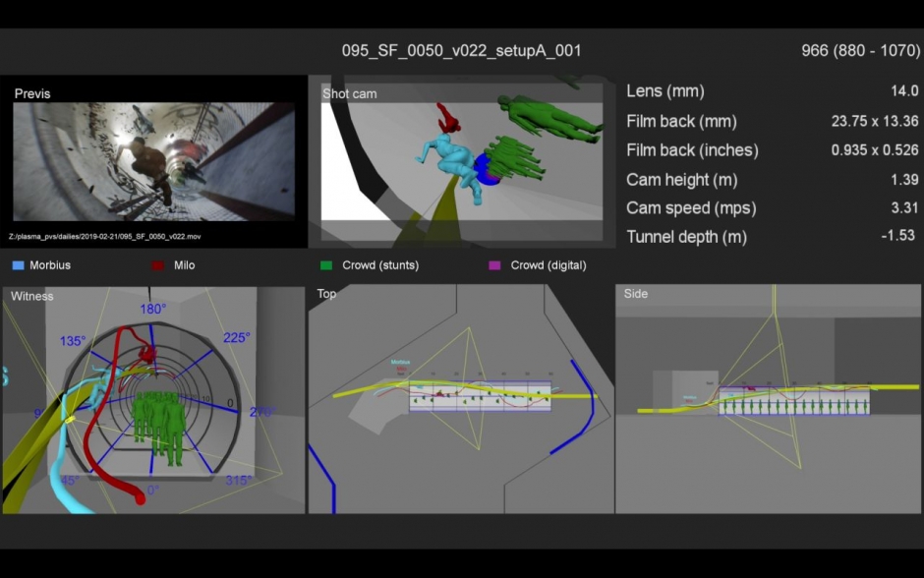Click the Cam speed value 3.31
924x578 pixels.
pyautogui.click(x=901, y=208)
